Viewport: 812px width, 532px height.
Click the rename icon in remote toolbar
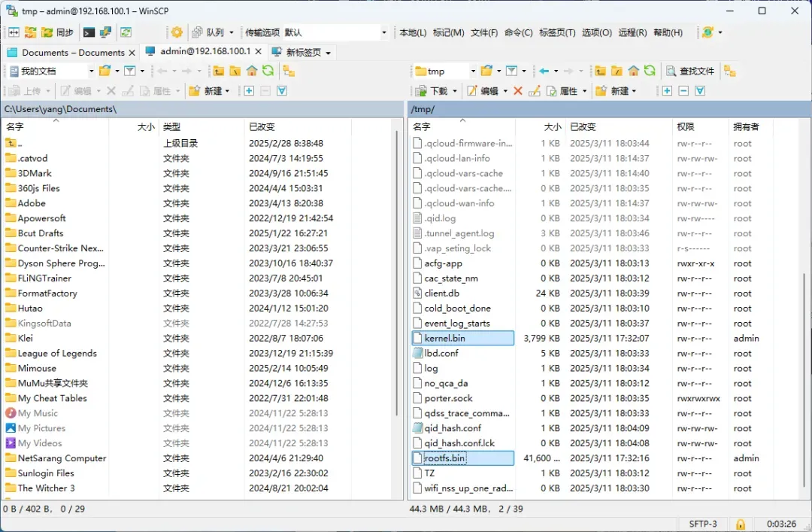point(535,91)
